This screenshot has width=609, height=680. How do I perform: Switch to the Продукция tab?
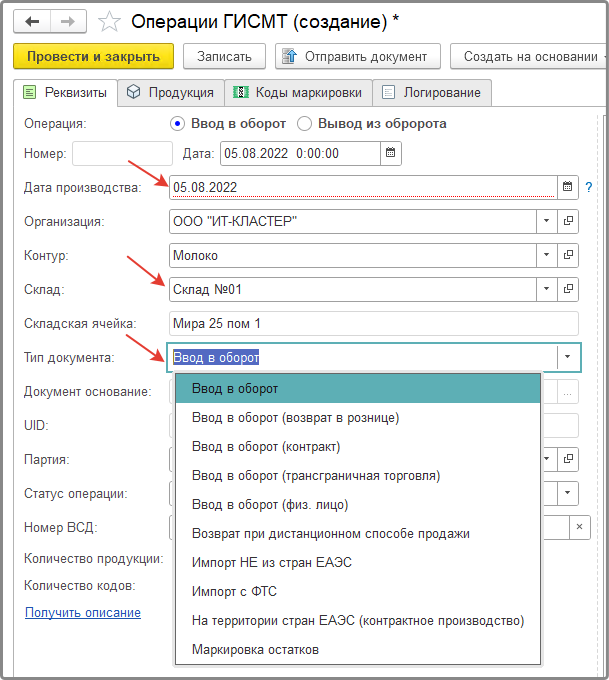[x=171, y=92]
